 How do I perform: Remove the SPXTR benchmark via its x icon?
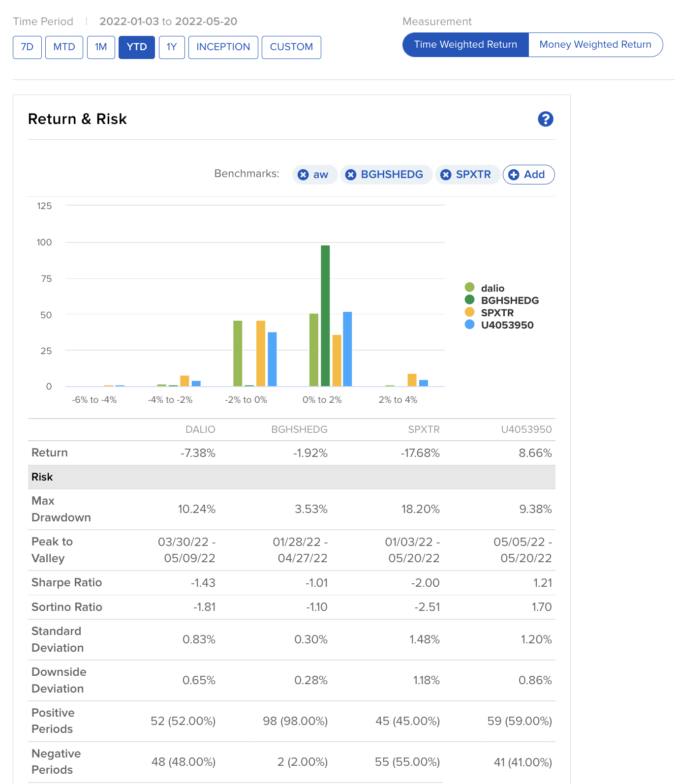tap(446, 175)
